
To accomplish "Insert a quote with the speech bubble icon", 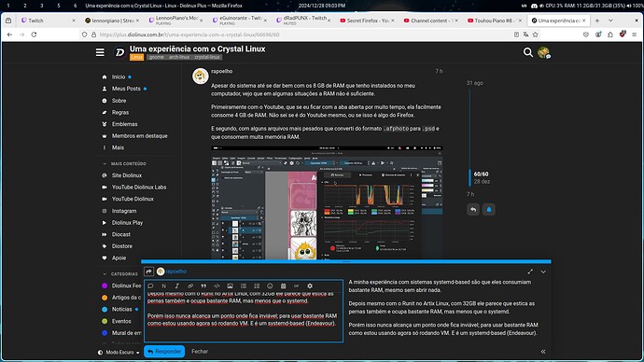I will pos(150,286).
